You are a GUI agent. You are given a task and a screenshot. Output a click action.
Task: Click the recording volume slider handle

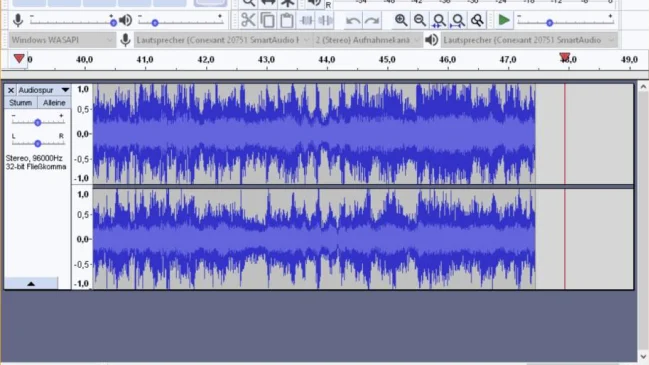113,23
